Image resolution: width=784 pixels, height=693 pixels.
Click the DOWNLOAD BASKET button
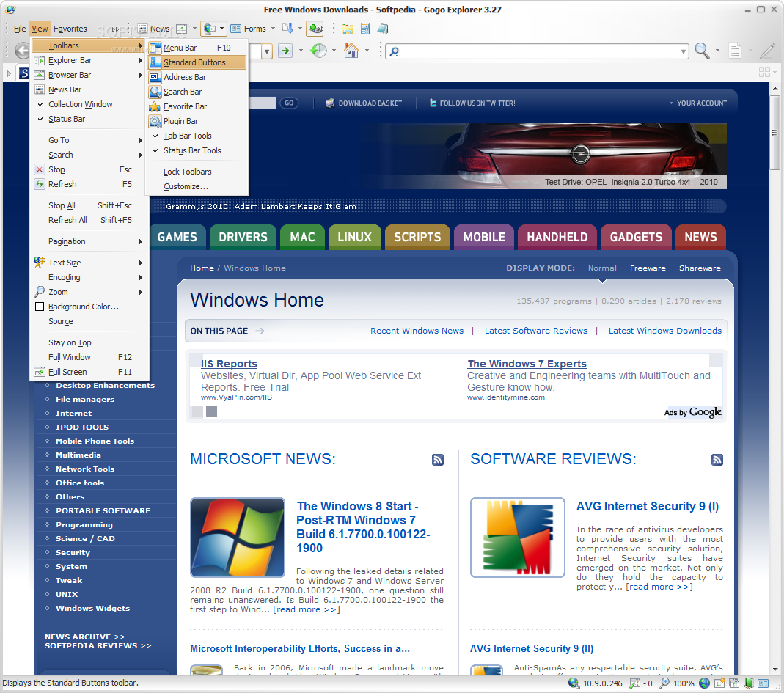[x=364, y=103]
